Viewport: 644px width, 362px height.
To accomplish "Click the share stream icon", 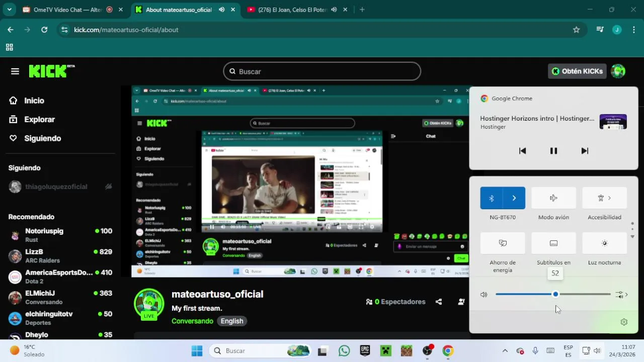I will coord(439,302).
